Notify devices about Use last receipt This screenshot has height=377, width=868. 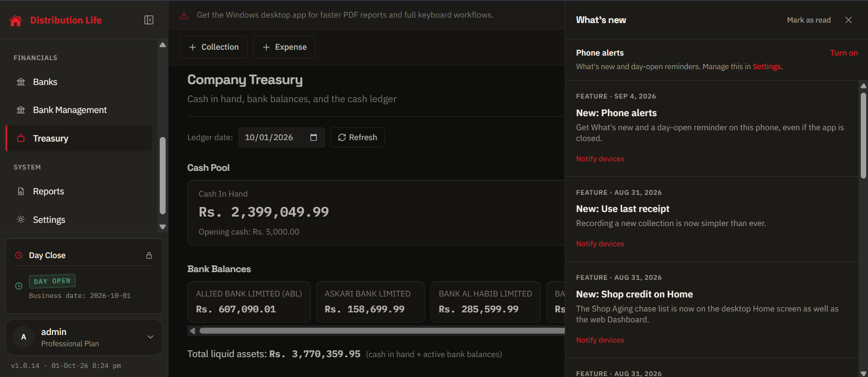pos(600,244)
